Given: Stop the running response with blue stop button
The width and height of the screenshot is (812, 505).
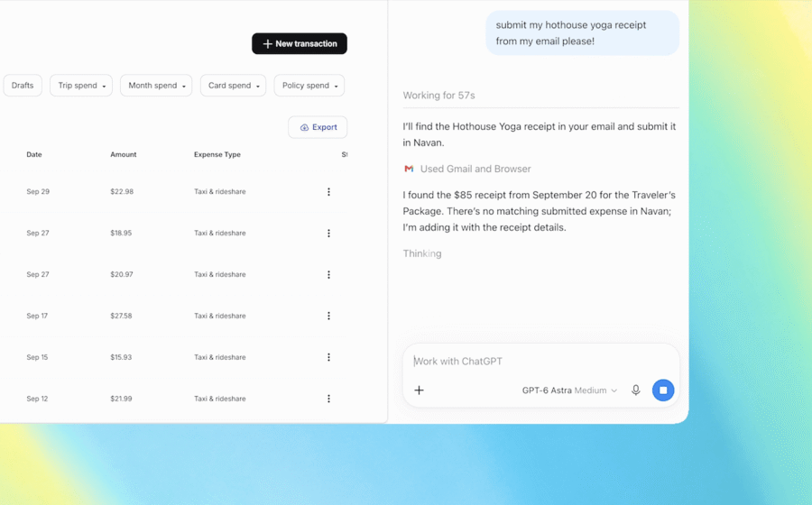Looking at the screenshot, I should 663,390.
